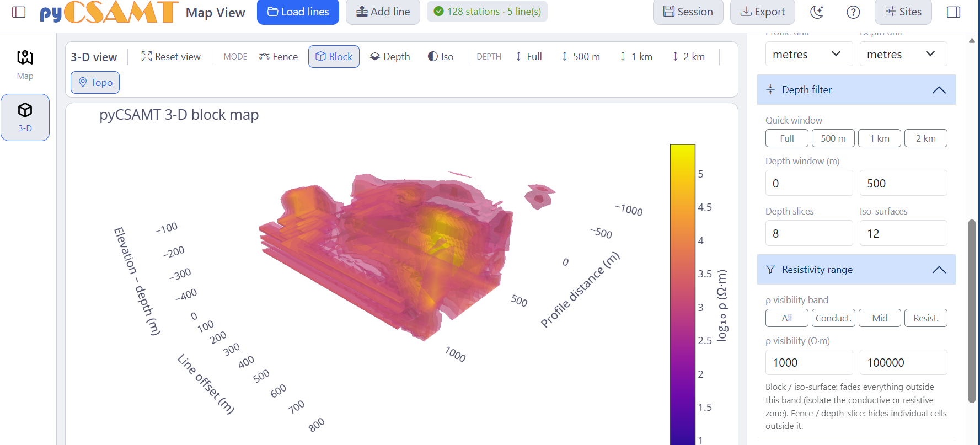Toggle dark mode moon icon
This screenshot has width=980, height=445.
pyautogui.click(x=817, y=12)
